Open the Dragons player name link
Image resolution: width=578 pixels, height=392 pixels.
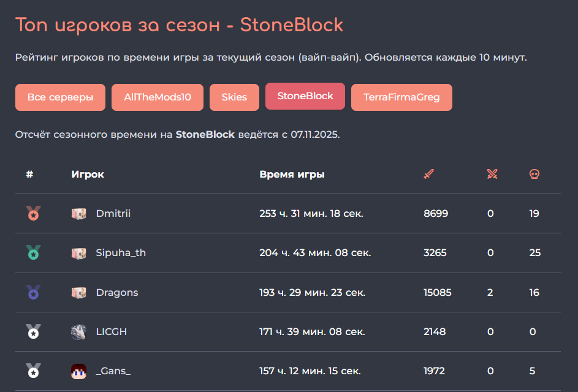[117, 292]
